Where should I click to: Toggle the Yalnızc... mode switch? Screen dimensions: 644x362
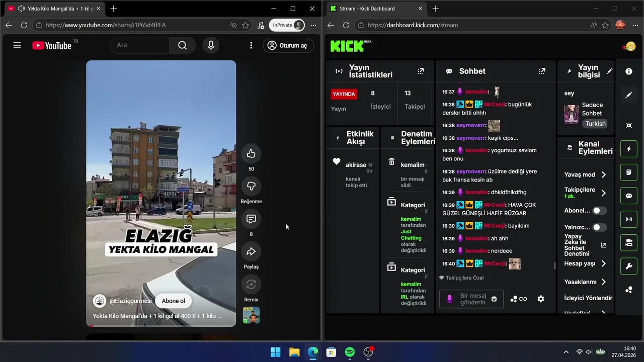pos(599,227)
